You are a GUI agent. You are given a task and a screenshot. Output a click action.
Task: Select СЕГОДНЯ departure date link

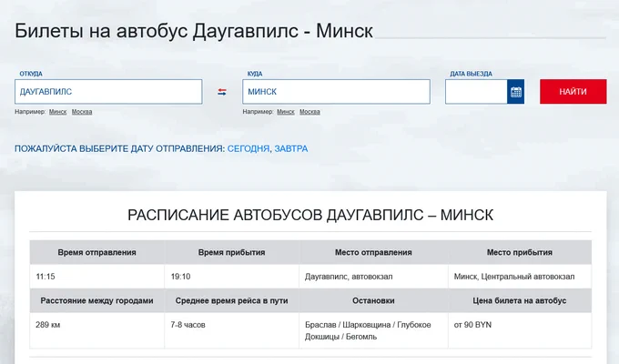click(249, 149)
